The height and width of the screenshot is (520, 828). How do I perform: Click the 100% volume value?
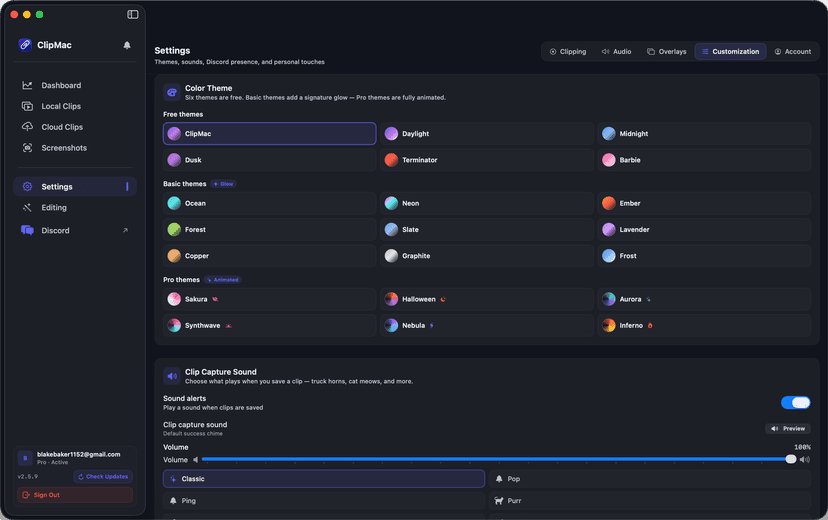[802, 447]
